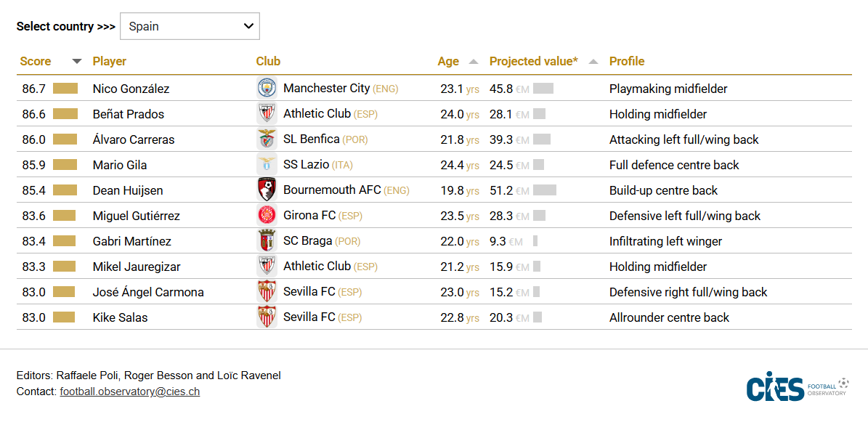Open the football.observatory@cies.ch email link
The width and height of the screenshot is (868, 422).
(130, 391)
